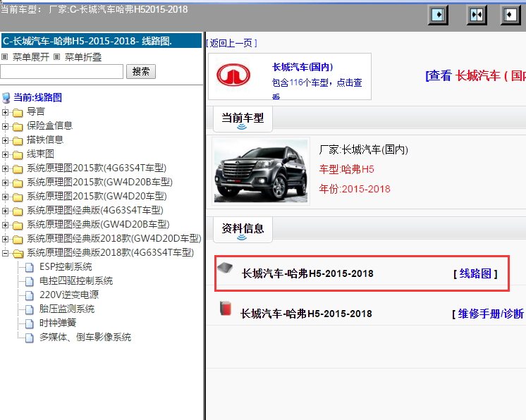
Task: Select 系统原理图2015款(GW4D20车型) folder label
Action: [x=97, y=197]
